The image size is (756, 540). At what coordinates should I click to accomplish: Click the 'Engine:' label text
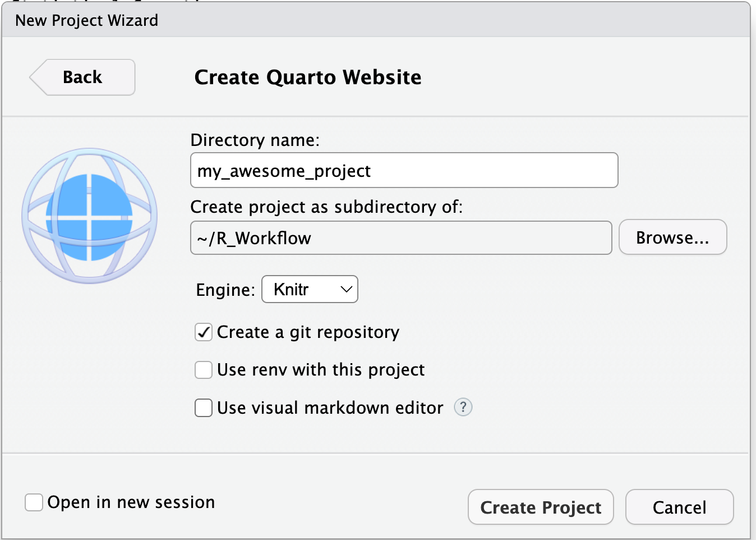pyautogui.click(x=225, y=290)
